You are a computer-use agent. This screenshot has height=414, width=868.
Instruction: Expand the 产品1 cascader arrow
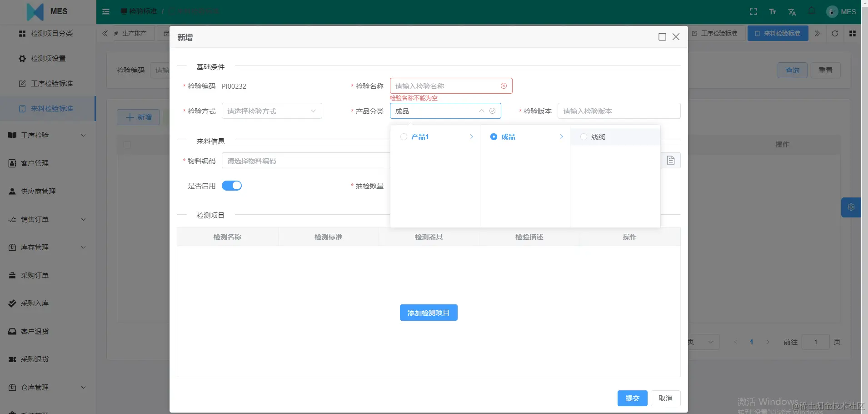(472, 137)
